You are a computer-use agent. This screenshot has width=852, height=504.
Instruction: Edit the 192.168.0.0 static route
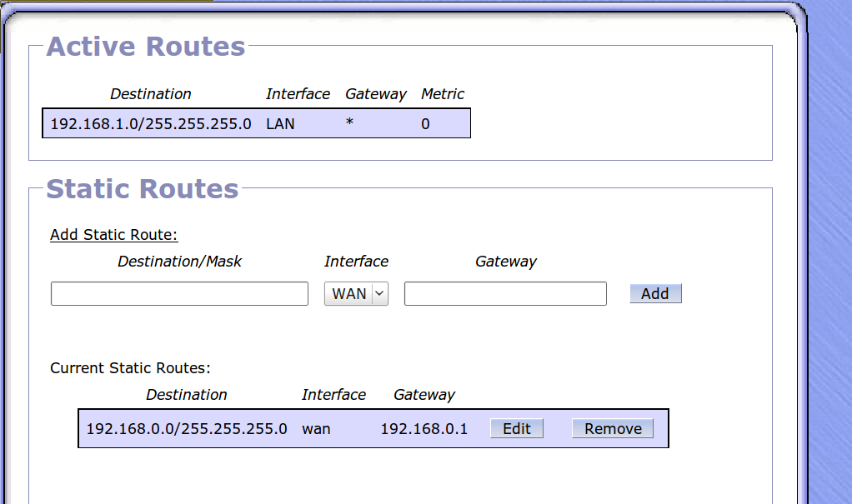coord(517,428)
